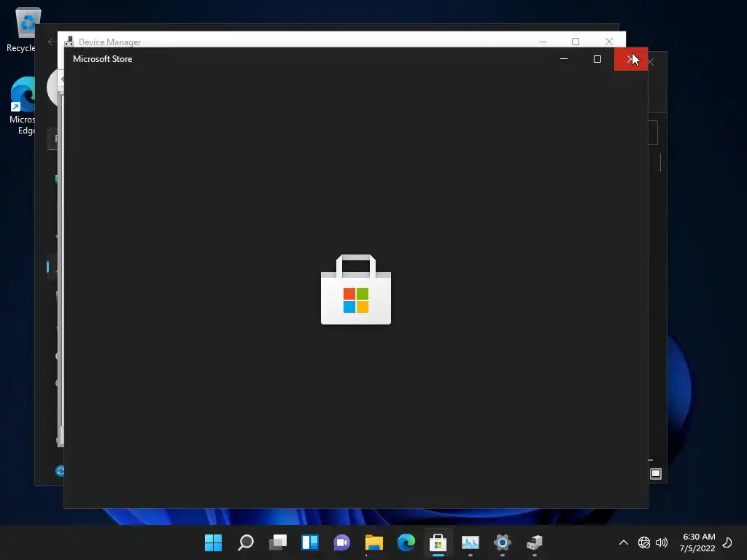The height and width of the screenshot is (560, 747).
Task: Open the Widgets panel icon
Action: pos(309,542)
